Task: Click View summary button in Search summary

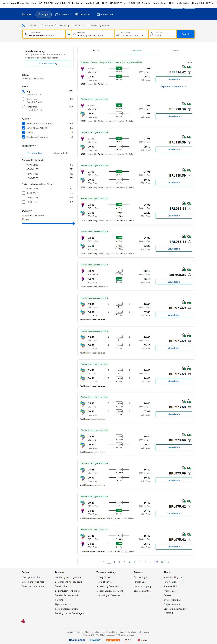Action: pyautogui.click(x=48, y=63)
